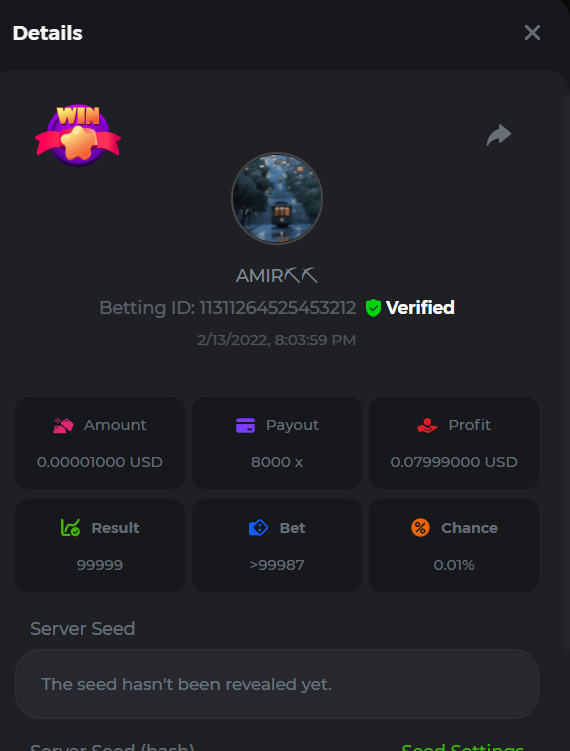
Task: Click the Server Seed field
Action: tap(277, 684)
